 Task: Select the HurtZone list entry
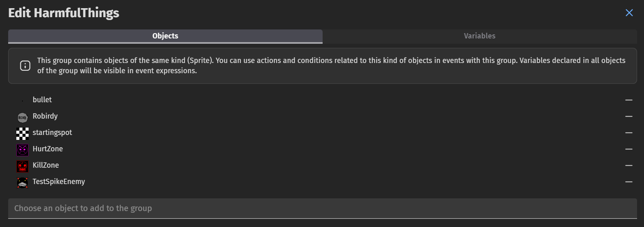click(322, 149)
